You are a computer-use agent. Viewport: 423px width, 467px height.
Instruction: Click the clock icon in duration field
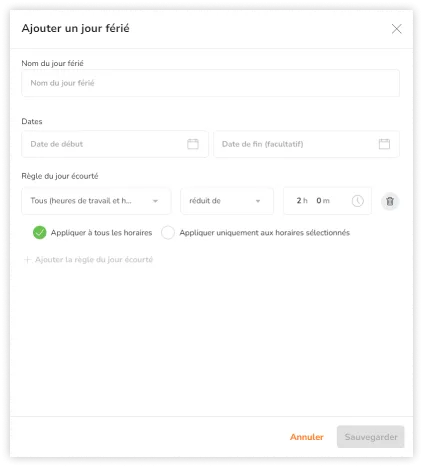click(358, 201)
